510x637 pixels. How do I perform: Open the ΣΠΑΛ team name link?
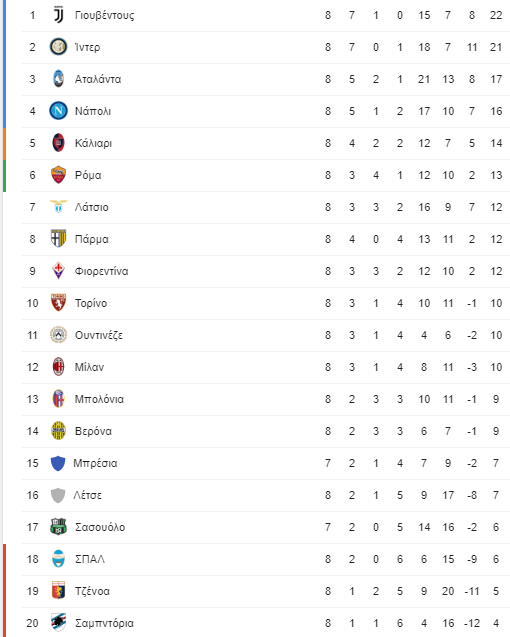90,559
